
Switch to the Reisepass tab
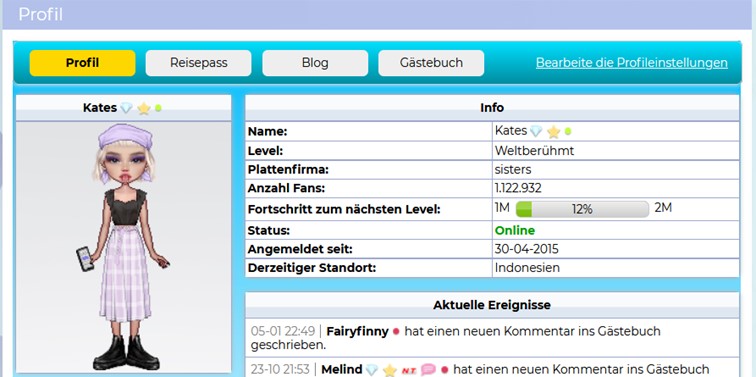tap(199, 63)
